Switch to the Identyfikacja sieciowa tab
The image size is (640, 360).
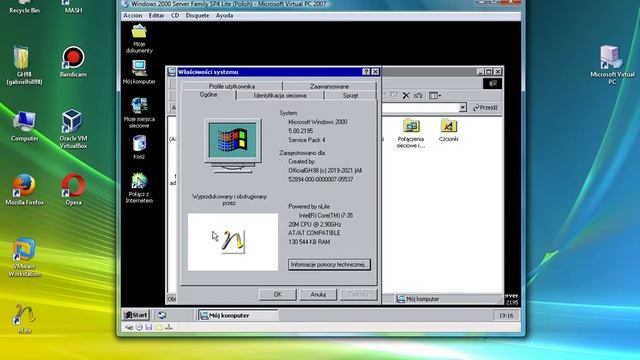tap(280, 96)
